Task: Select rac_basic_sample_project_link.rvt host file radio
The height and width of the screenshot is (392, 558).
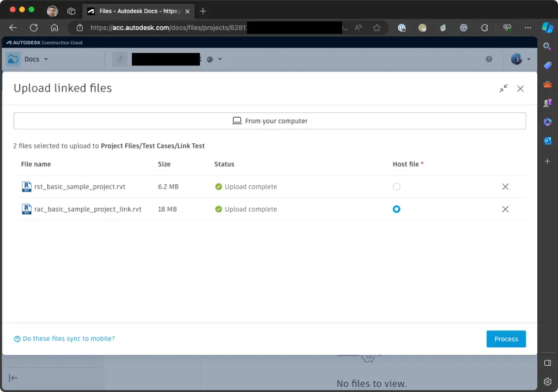Action: coord(397,209)
